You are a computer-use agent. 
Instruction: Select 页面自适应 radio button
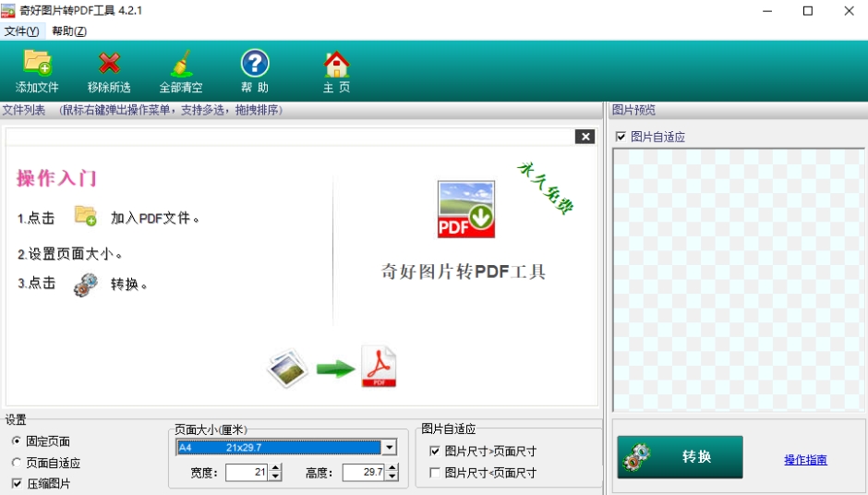click(x=17, y=463)
